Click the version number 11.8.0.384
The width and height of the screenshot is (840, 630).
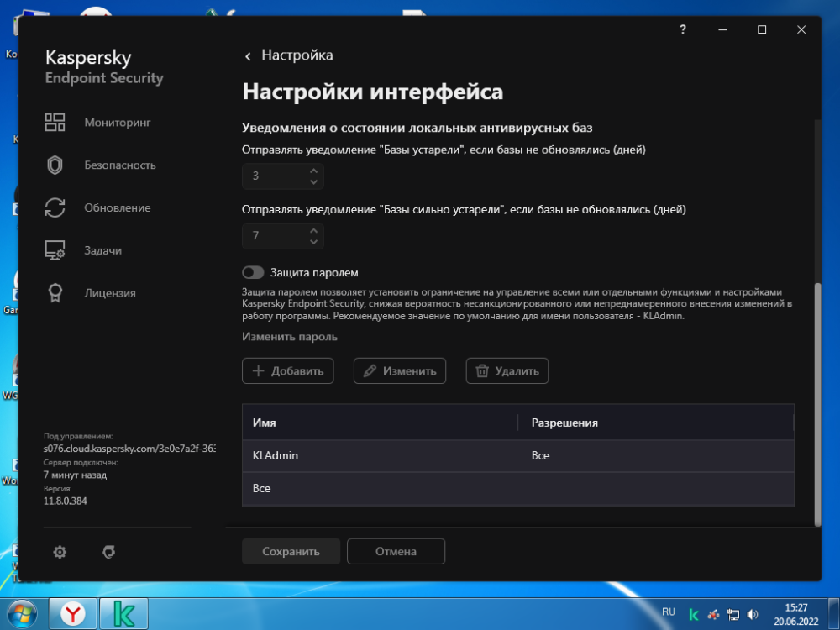(x=66, y=501)
